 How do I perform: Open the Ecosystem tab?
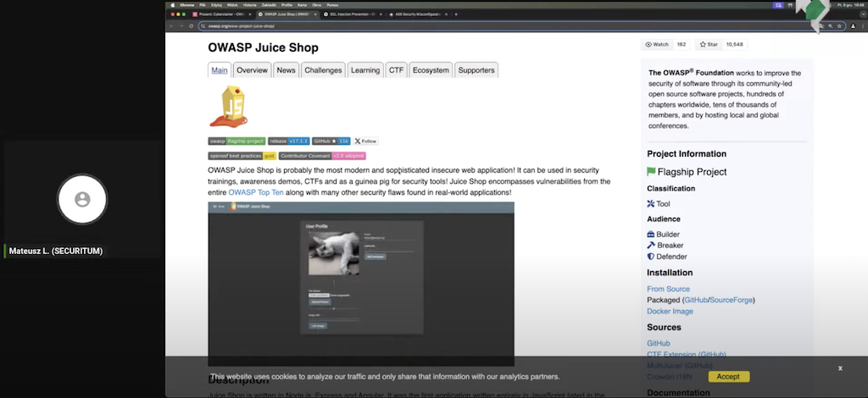tap(431, 70)
